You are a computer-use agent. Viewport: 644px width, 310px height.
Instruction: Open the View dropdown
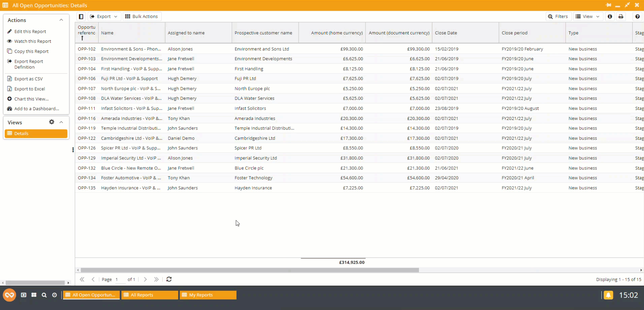coord(587,17)
